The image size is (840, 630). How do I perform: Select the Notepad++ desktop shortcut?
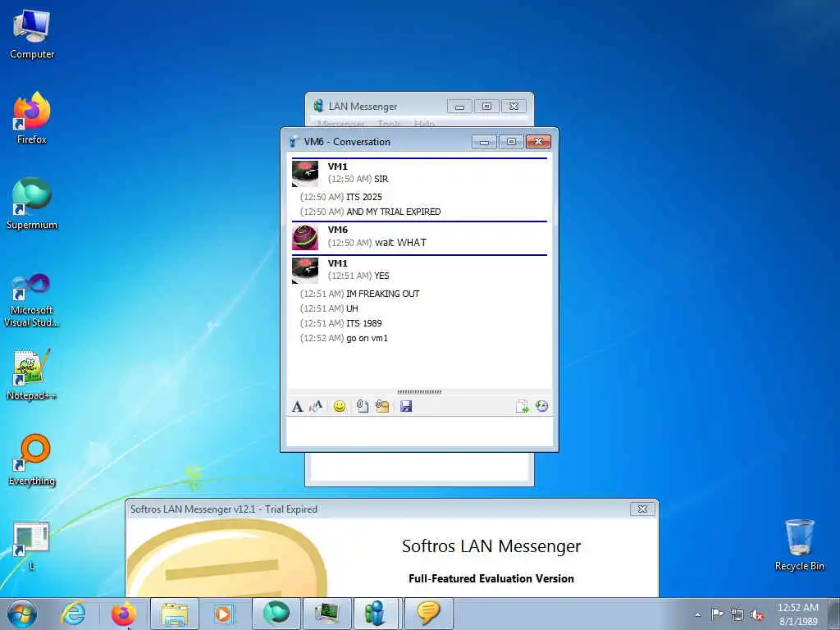[32, 374]
